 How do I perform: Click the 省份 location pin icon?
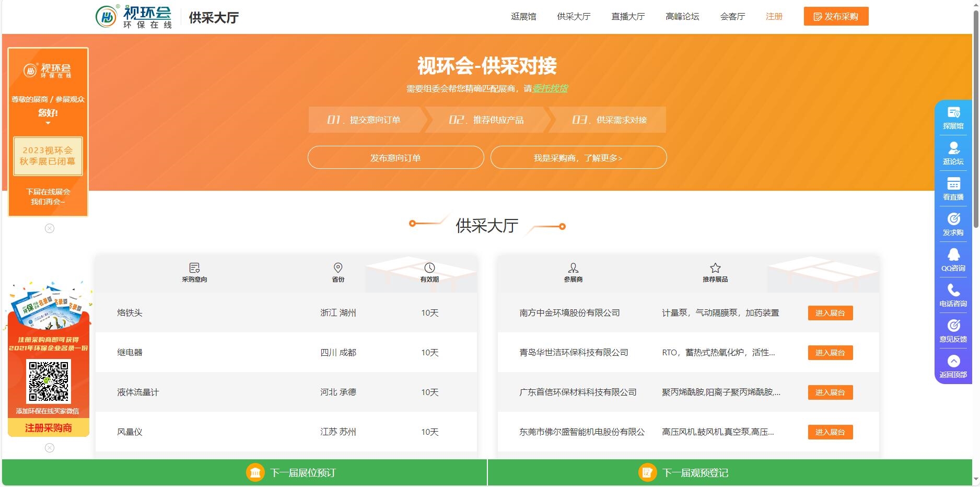click(338, 268)
